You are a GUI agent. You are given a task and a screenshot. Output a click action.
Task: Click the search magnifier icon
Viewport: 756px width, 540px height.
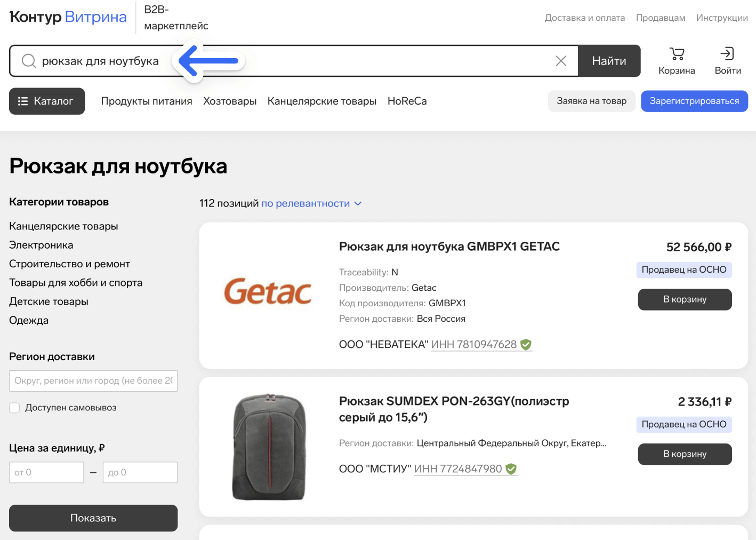coord(29,61)
